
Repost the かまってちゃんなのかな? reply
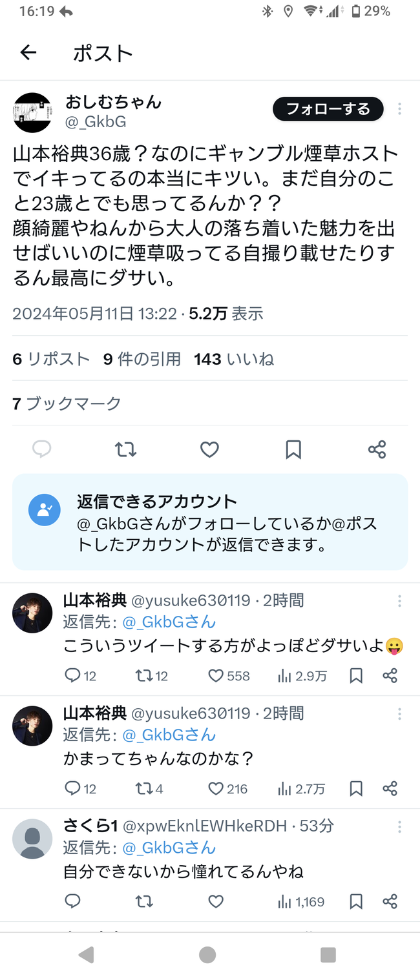pyautogui.click(x=149, y=789)
